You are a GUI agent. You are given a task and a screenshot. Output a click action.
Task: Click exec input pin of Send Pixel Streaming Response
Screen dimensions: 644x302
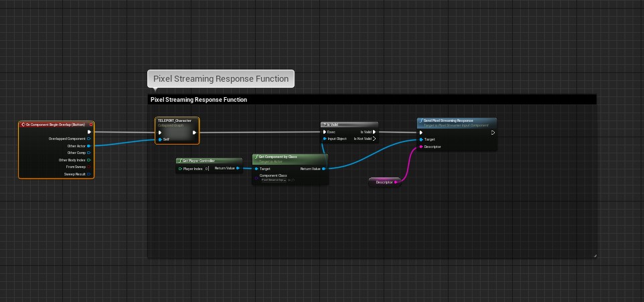pyautogui.click(x=421, y=133)
